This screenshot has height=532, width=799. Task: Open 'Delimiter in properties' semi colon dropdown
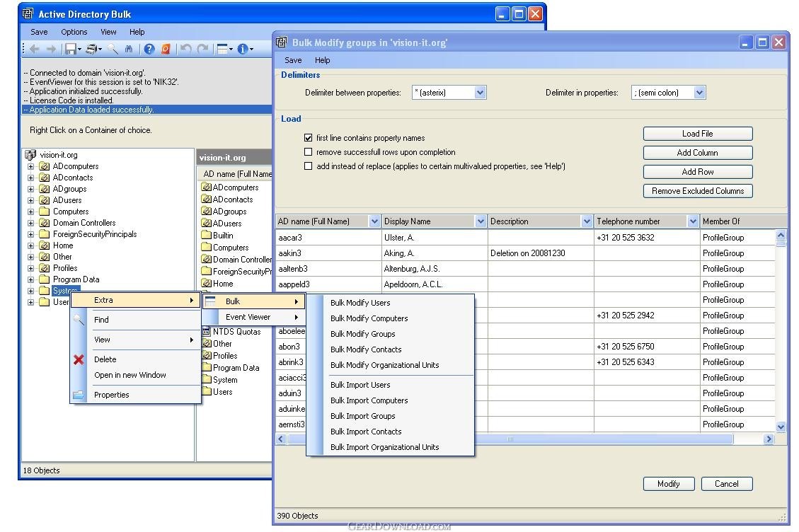(x=699, y=93)
